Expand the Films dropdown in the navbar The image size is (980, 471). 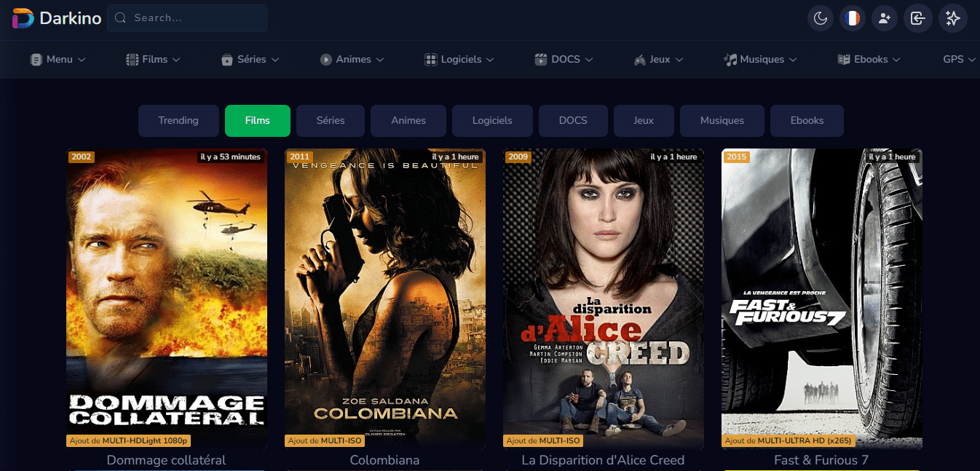tap(153, 59)
